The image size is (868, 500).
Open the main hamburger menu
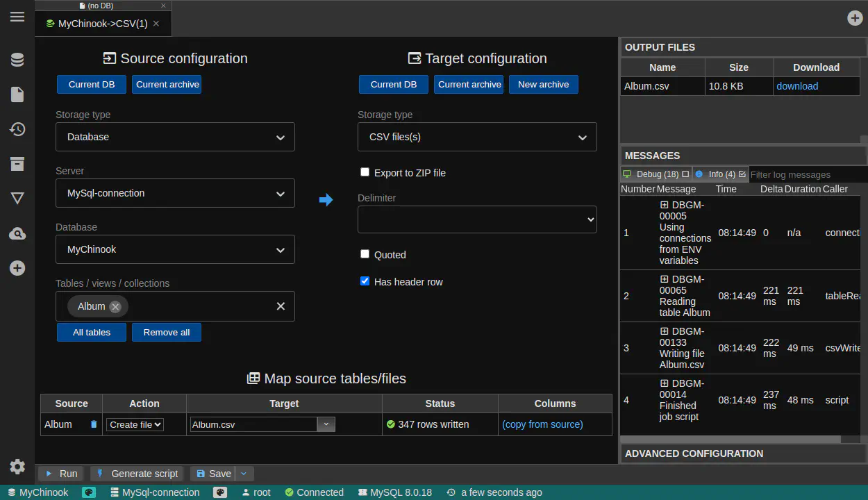[x=17, y=17]
